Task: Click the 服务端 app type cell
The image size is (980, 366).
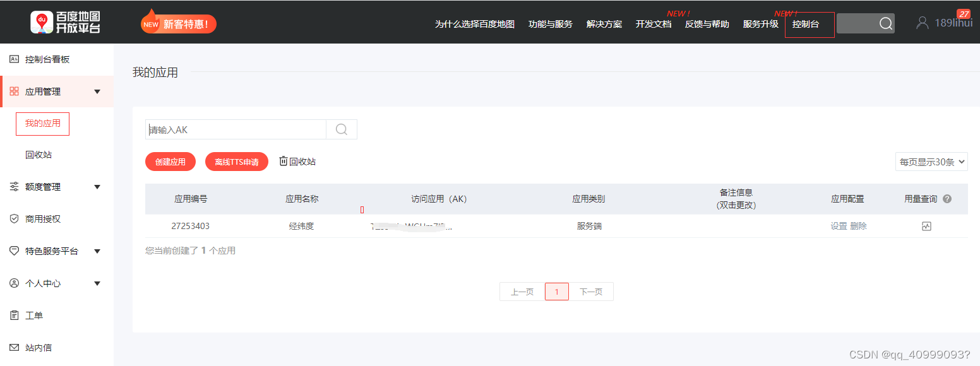Action: click(589, 226)
